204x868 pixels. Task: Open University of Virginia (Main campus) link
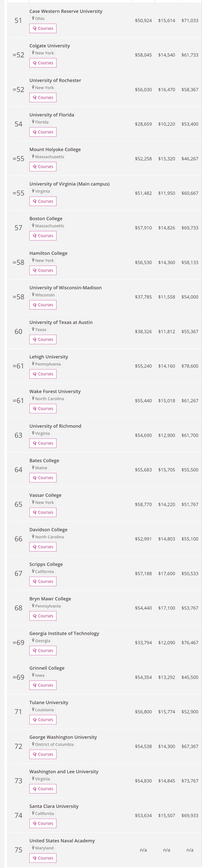point(69,184)
